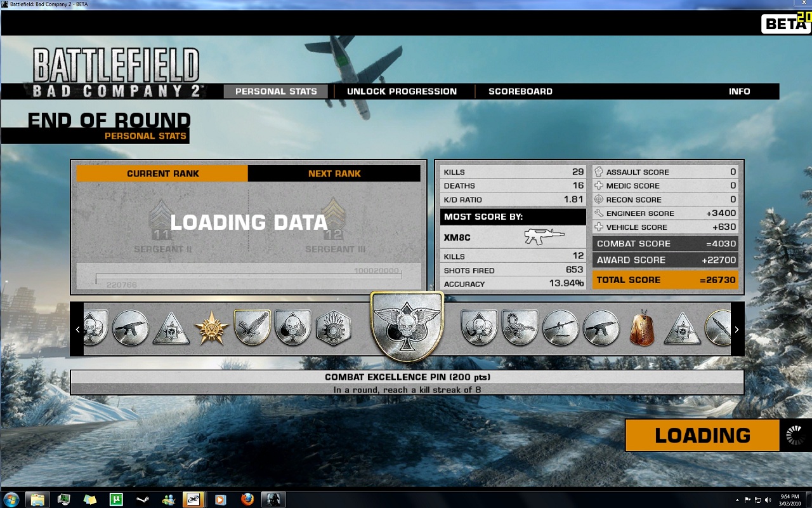This screenshot has height=508, width=812.
Task: Select the scorpion shield pin
Action: tap(520, 328)
